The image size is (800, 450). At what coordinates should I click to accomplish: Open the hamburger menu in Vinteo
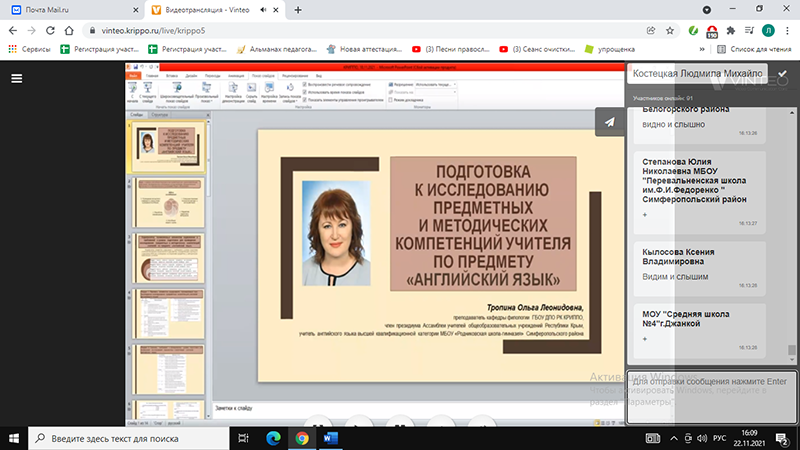16,78
